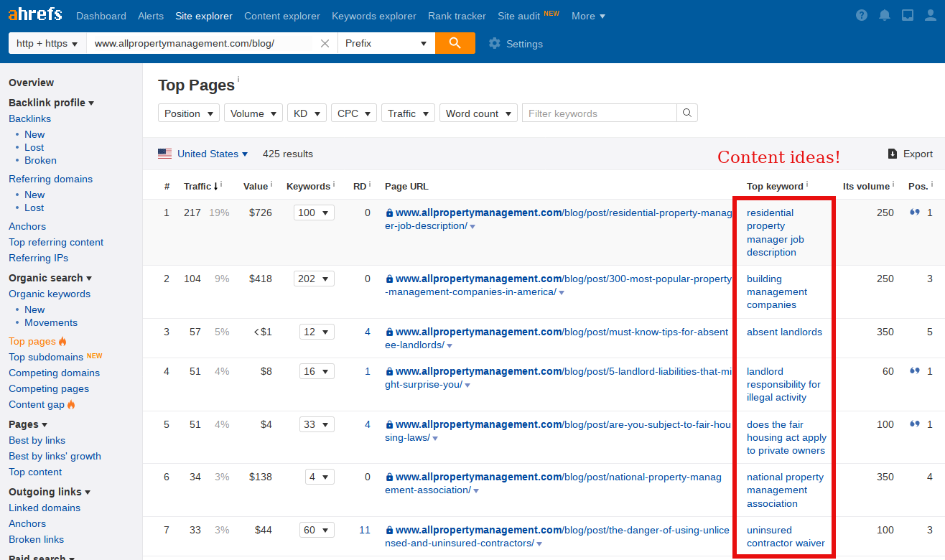Open the United States country dropdown

click(x=213, y=154)
